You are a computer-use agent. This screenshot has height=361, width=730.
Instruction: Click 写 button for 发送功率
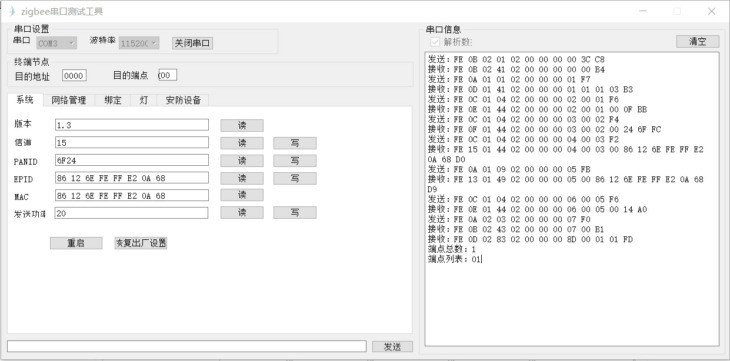[x=295, y=212]
